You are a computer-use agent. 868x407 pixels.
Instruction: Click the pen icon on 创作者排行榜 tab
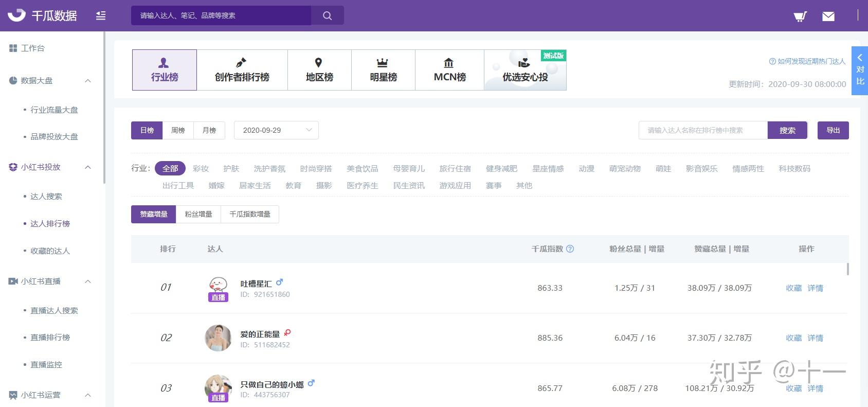241,63
